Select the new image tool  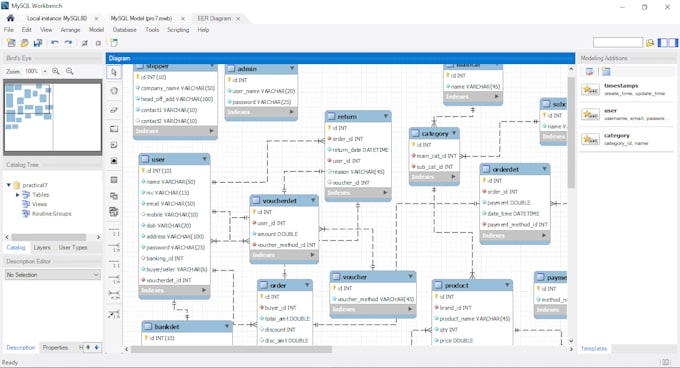114,161
